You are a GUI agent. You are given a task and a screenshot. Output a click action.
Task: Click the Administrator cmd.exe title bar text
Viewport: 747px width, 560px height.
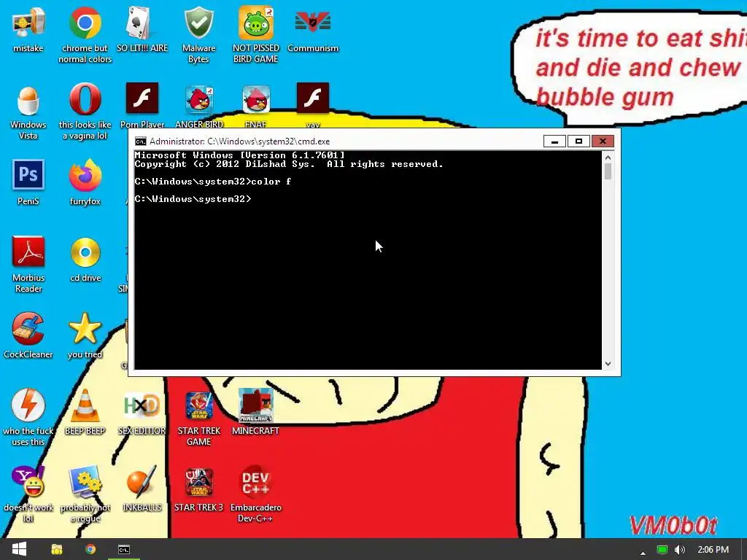click(239, 141)
